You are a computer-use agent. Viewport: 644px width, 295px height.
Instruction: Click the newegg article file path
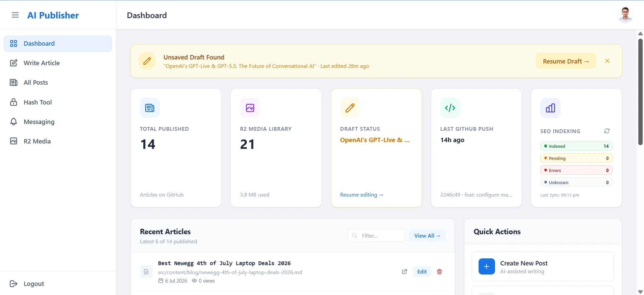coord(230,272)
